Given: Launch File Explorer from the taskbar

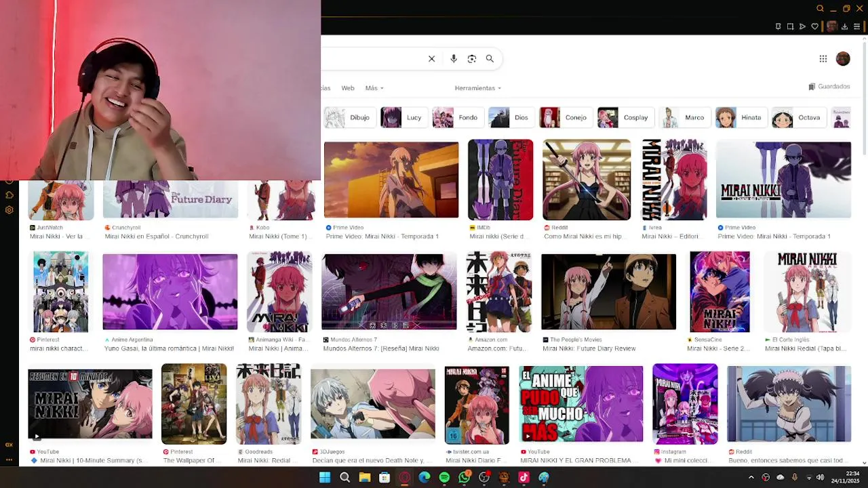Looking at the screenshot, I should pyautogui.click(x=365, y=477).
